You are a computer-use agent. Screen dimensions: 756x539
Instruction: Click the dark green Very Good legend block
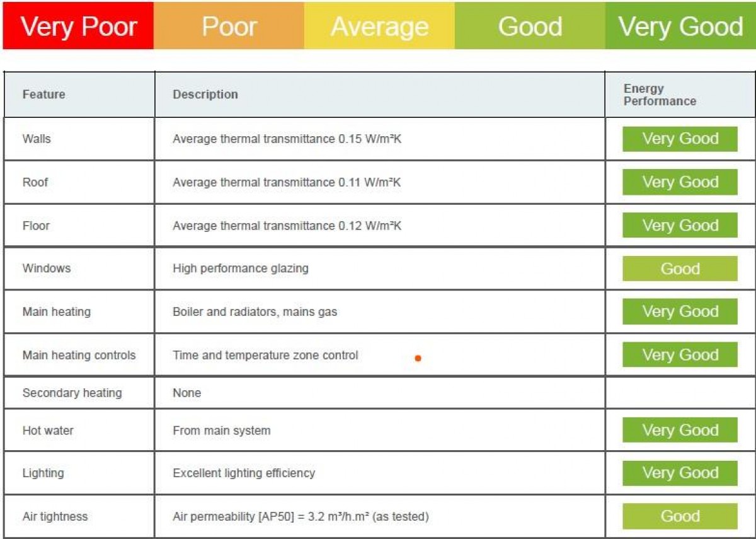click(x=680, y=26)
